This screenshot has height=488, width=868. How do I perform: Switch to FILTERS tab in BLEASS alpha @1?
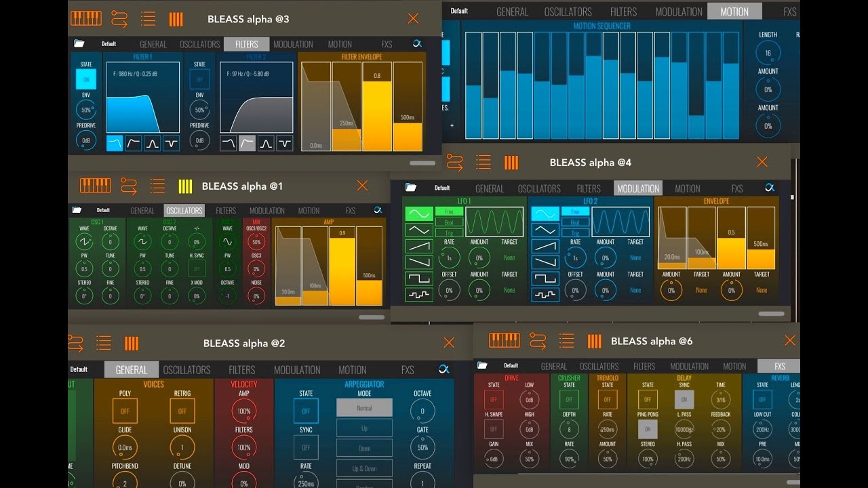pyautogui.click(x=226, y=211)
